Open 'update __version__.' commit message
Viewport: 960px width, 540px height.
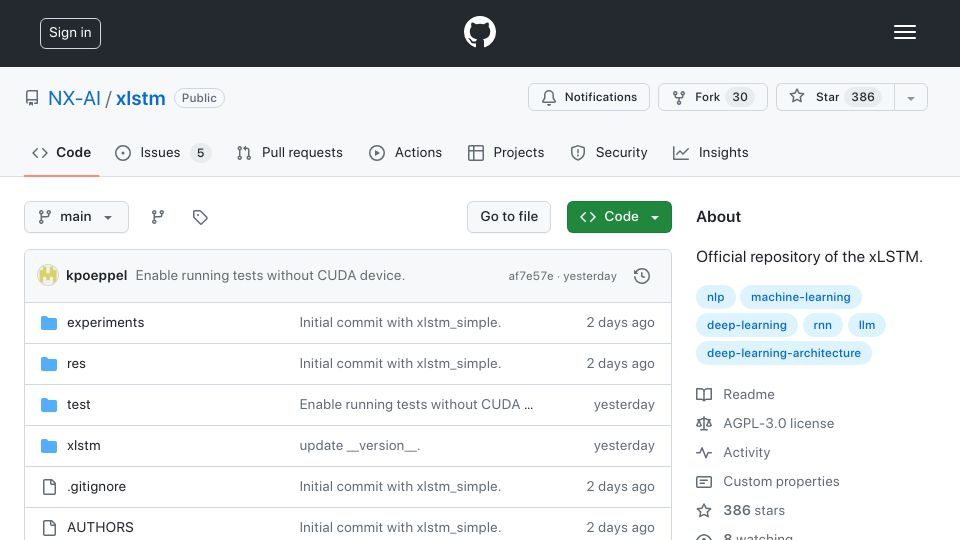359,446
